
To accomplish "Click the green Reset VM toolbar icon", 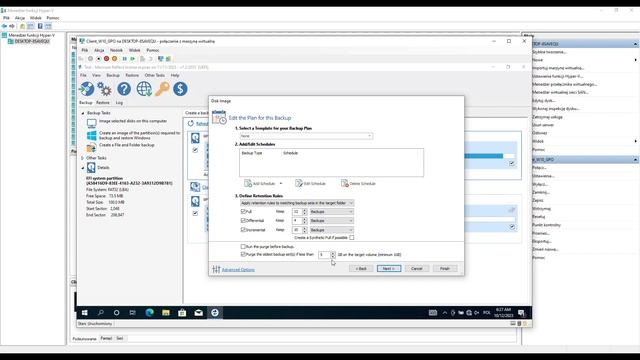I will pos(133,59).
